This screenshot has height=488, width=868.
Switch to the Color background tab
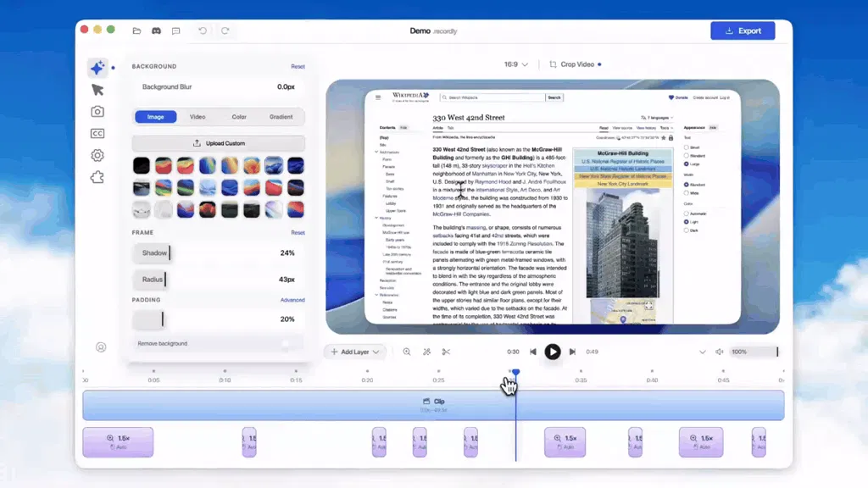[239, 117]
